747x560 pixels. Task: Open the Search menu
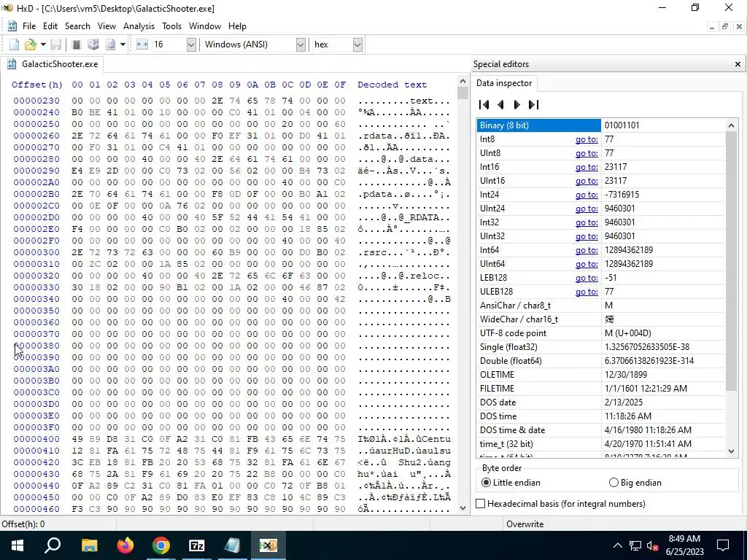click(x=77, y=26)
